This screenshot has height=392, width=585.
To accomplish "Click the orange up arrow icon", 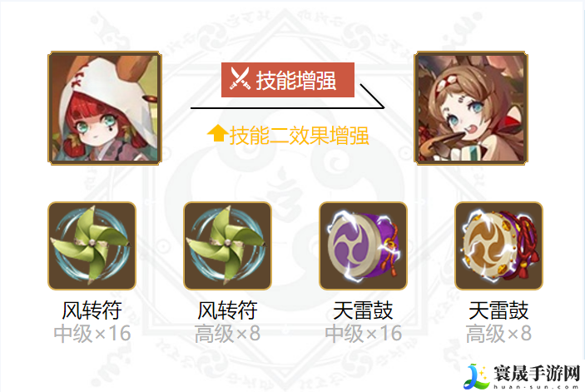I will 218,133.
